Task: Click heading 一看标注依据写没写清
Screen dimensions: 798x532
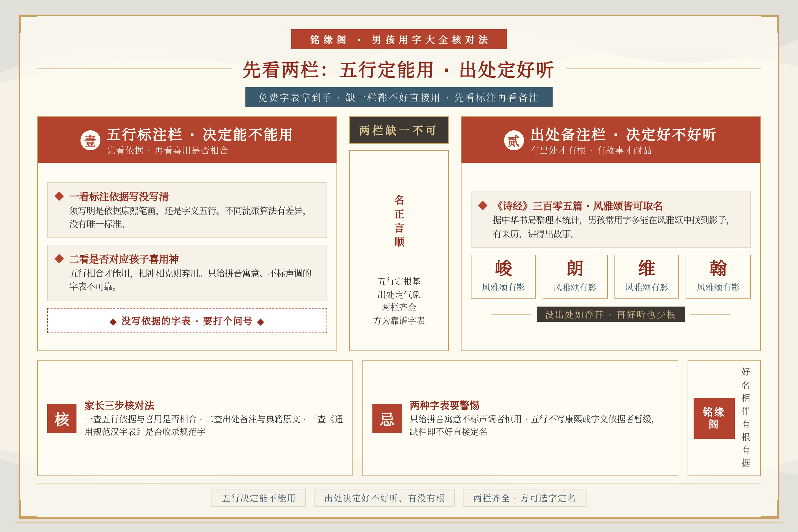Action: pyautogui.click(x=119, y=197)
